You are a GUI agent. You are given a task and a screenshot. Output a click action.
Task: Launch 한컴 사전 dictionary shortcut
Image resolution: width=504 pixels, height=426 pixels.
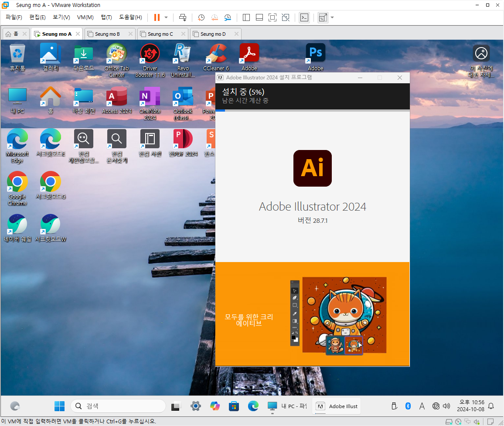pos(150,143)
